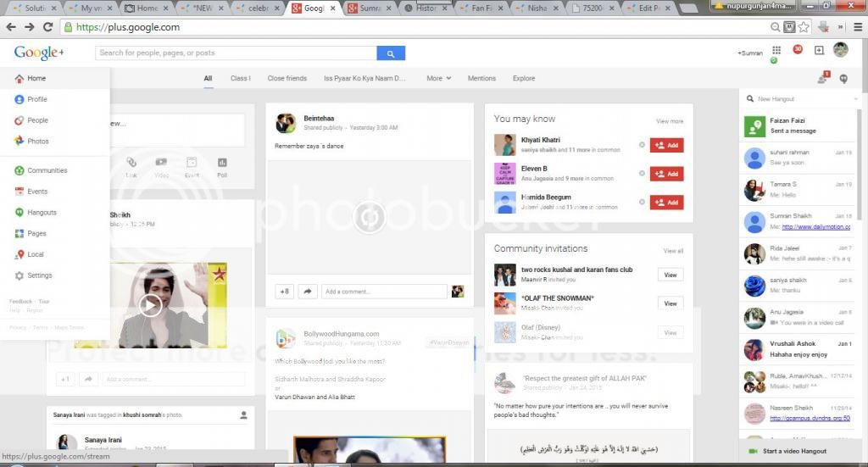Dismiss the Khyati Khatri suggestion
868x467 pixels.
click(x=642, y=145)
